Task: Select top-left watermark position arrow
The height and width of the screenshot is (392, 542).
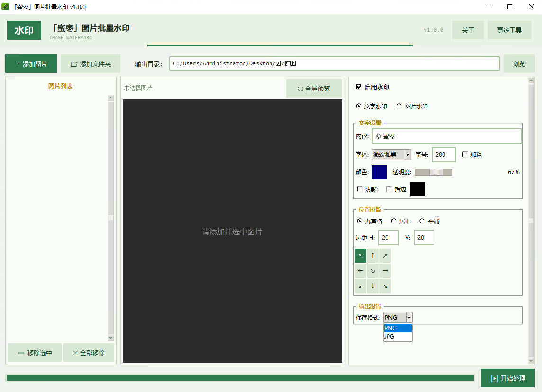Action: pos(361,256)
